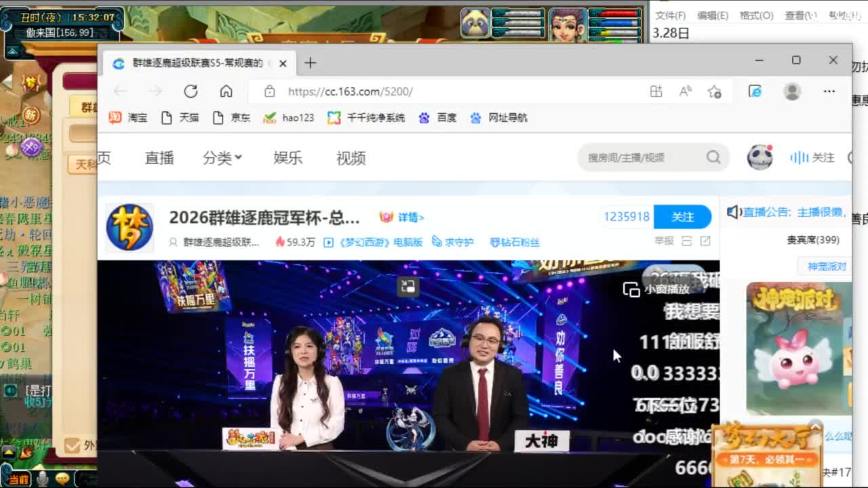Image resolution: width=868 pixels, height=488 pixels.
Task: Refresh the browser page
Action: coord(191,91)
